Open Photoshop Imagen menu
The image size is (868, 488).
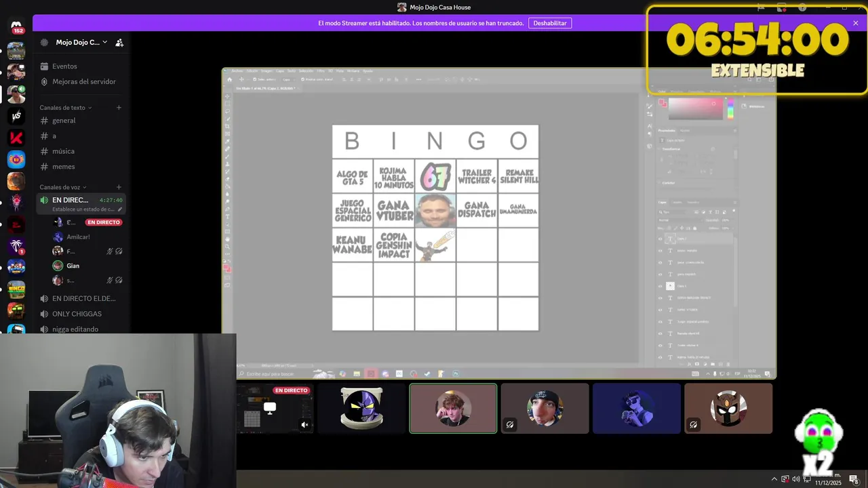[267, 71]
